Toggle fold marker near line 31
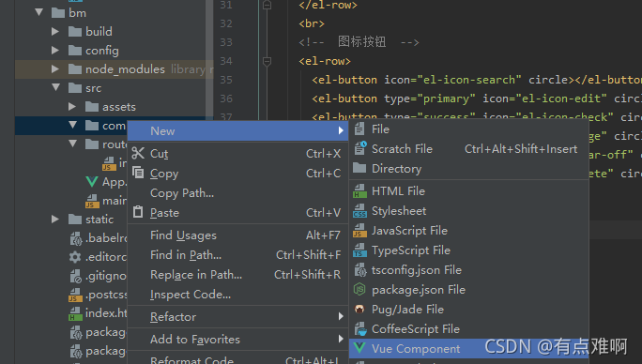Image resolution: width=642 pixels, height=364 pixels. click(267, 5)
